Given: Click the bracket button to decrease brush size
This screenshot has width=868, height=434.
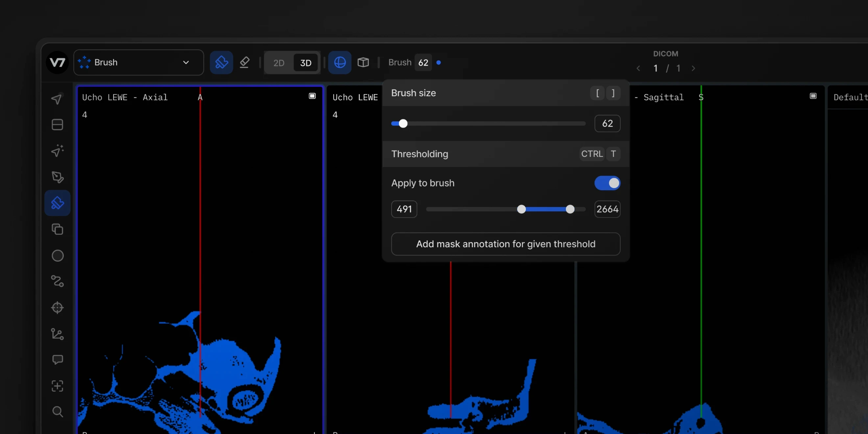Looking at the screenshot, I should pyautogui.click(x=597, y=93).
